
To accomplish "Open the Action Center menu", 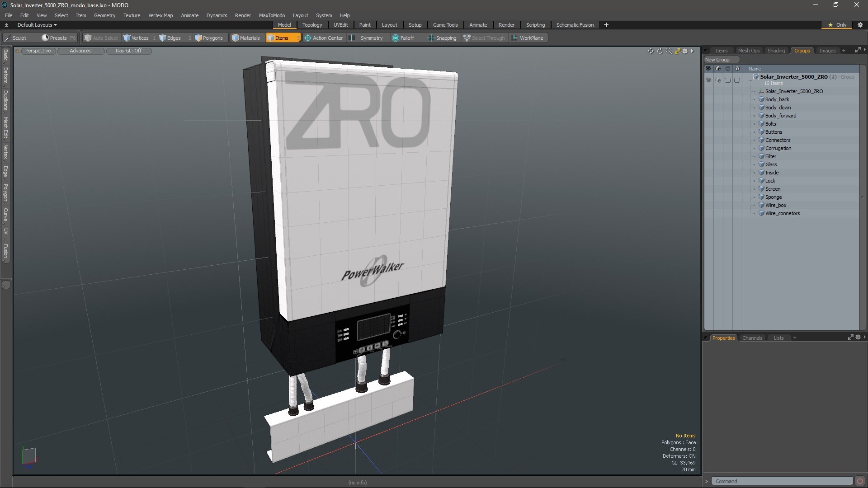I will (324, 38).
